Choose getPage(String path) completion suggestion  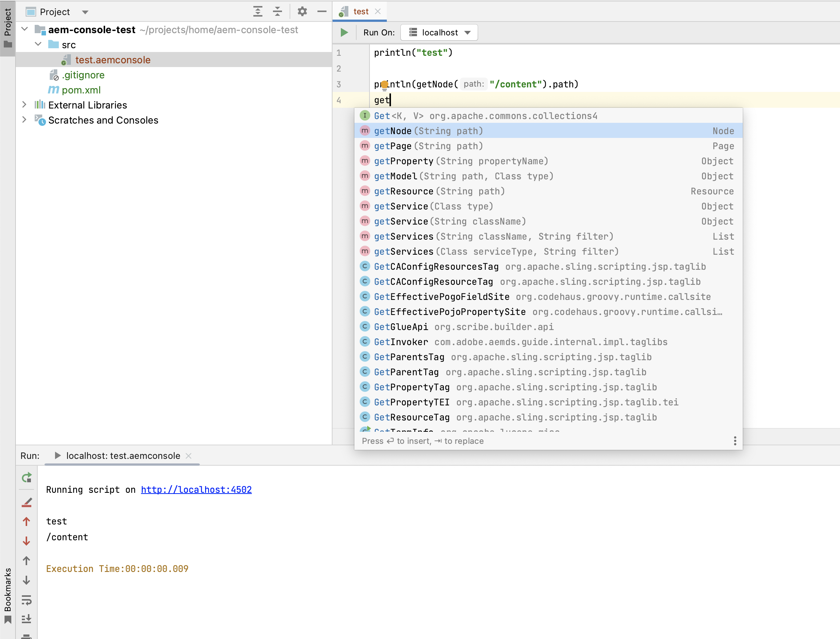coord(428,146)
